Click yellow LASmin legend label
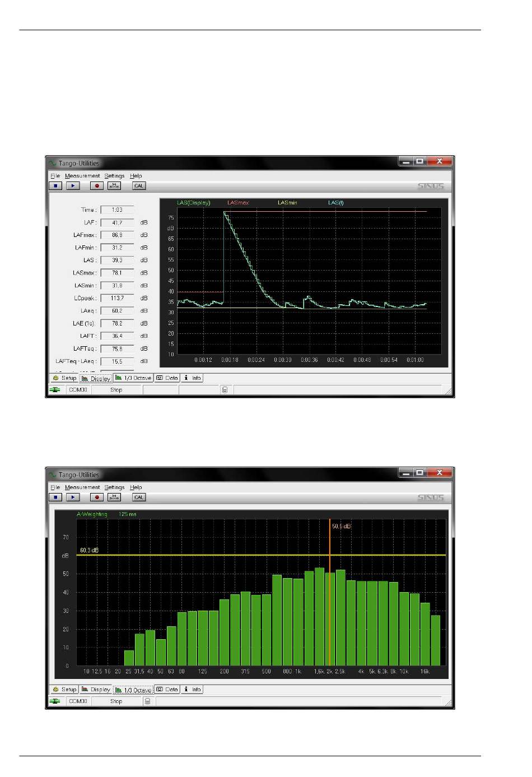Screen dimensions: 532x777 click(287, 203)
